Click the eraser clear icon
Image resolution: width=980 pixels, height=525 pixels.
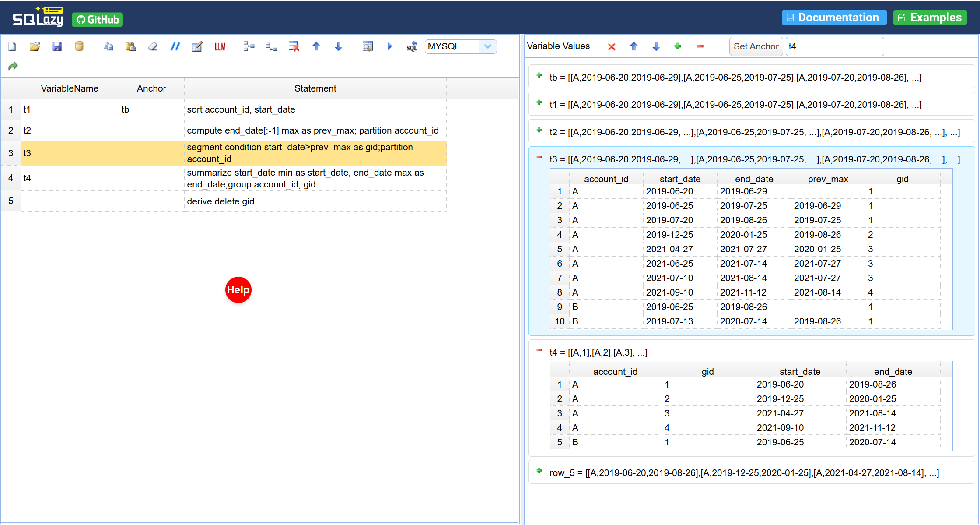153,46
